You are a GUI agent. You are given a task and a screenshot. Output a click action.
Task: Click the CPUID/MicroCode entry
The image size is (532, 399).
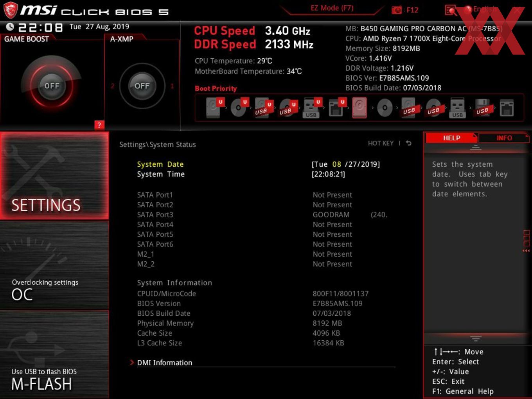click(167, 293)
